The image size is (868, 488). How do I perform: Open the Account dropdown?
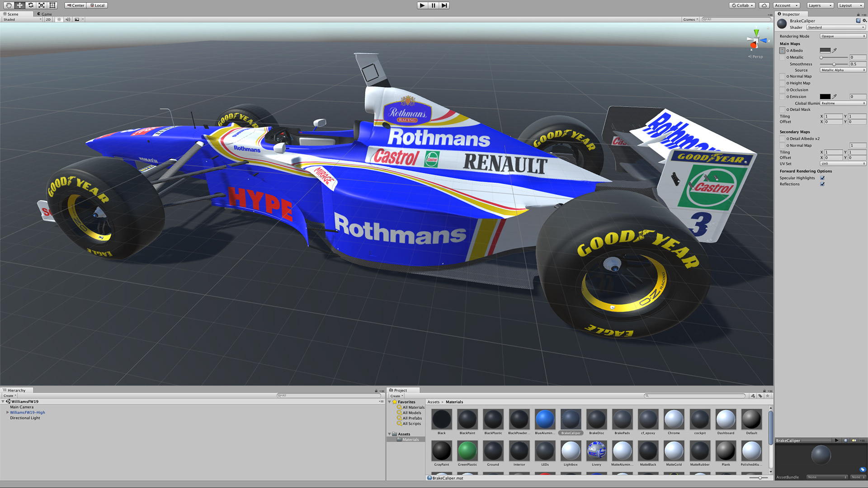(786, 5)
